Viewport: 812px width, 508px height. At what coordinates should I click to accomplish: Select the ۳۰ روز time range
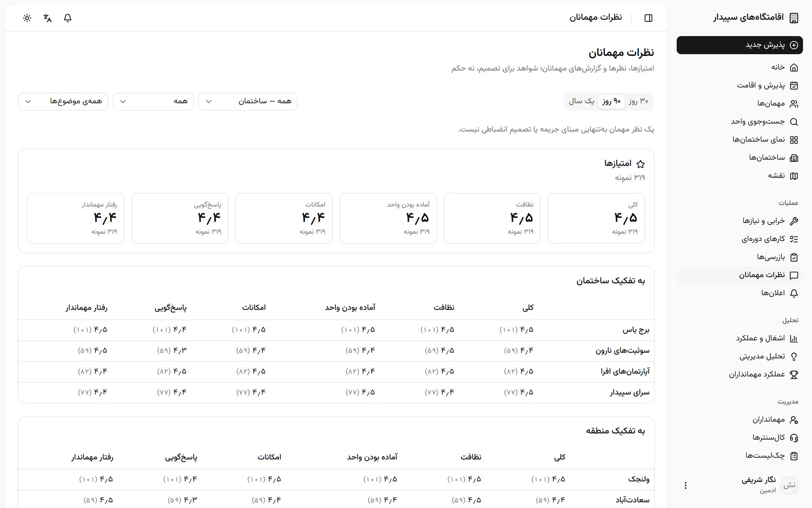(638, 101)
